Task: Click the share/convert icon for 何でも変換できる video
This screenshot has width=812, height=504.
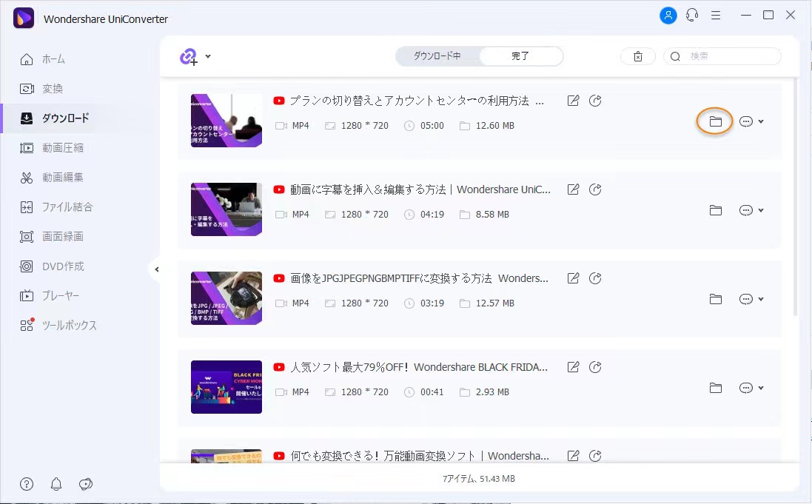Action: (x=596, y=456)
